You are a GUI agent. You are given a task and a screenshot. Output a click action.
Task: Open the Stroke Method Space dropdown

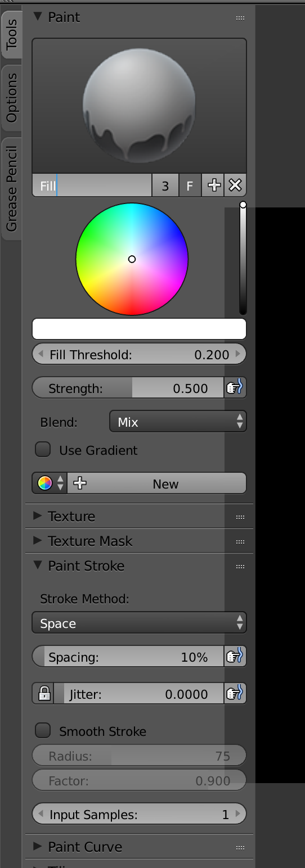[139, 623]
